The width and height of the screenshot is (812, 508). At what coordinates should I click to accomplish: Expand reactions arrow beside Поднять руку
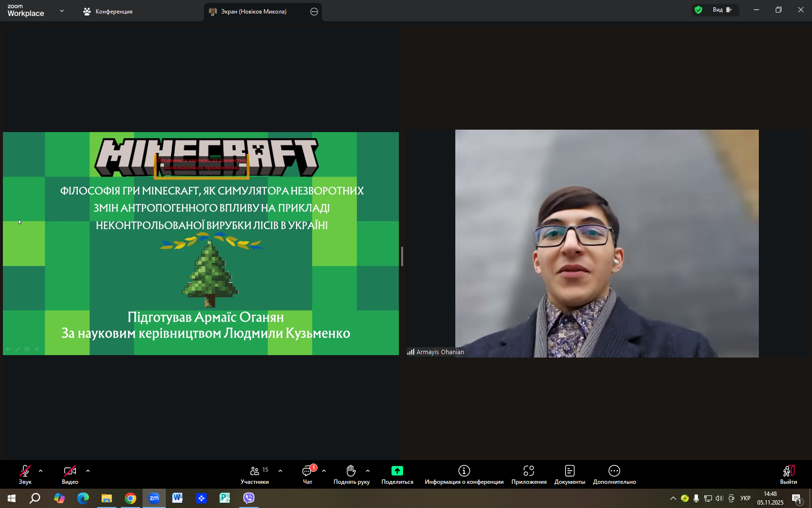tap(368, 471)
